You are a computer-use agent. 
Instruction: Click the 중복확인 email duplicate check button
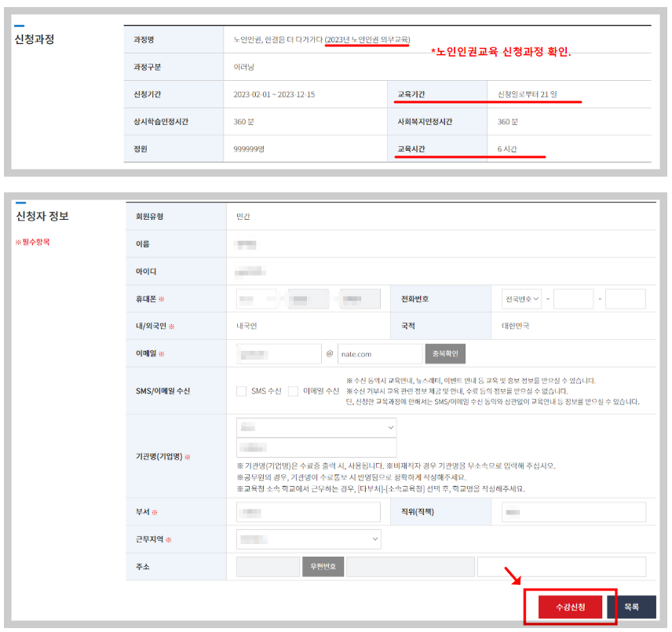[x=445, y=354]
